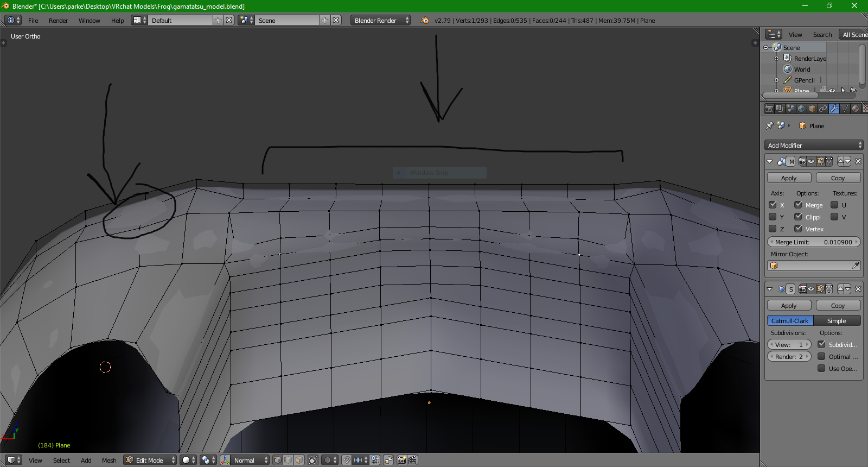The width and height of the screenshot is (868, 467).
Task: Open the Material properties tab sphere icon
Action: (856, 109)
